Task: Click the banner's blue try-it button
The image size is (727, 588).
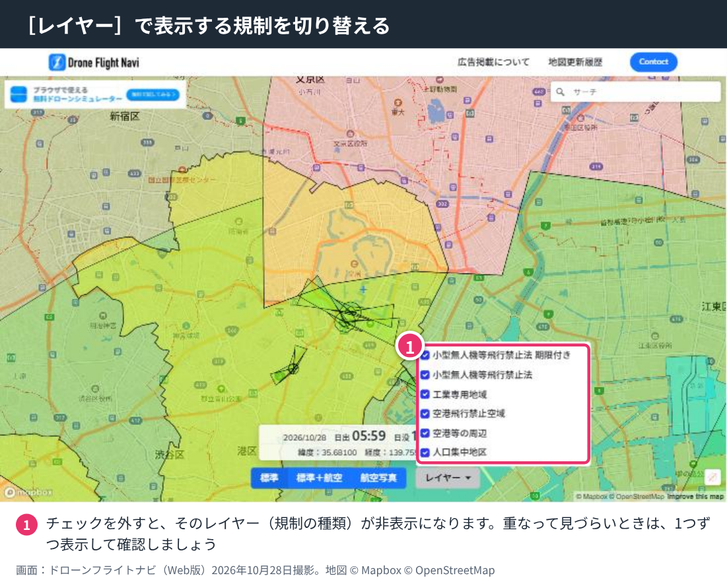Action: pyautogui.click(x=153, y=94)
